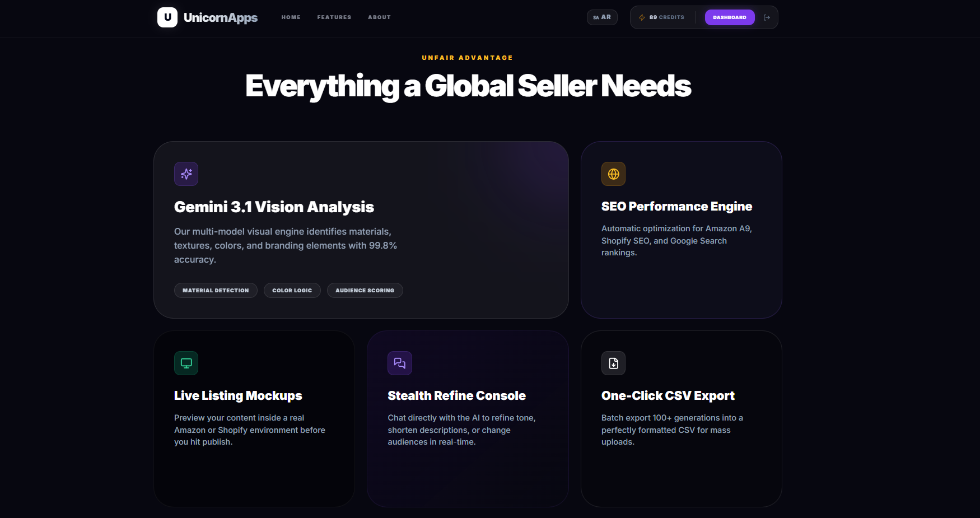Select the Audience Scoring tag
Viewport: 980px width, 518px height.
click(365, 290)
